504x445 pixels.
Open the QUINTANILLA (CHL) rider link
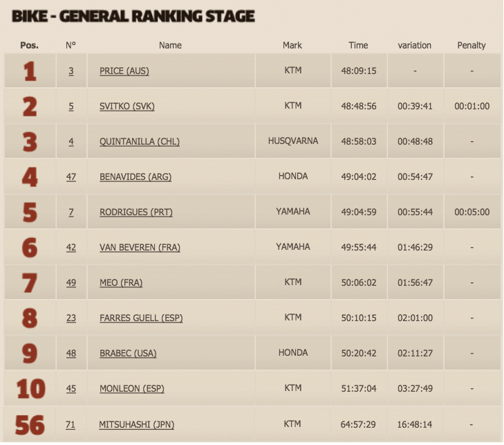(x=140, y=142)
